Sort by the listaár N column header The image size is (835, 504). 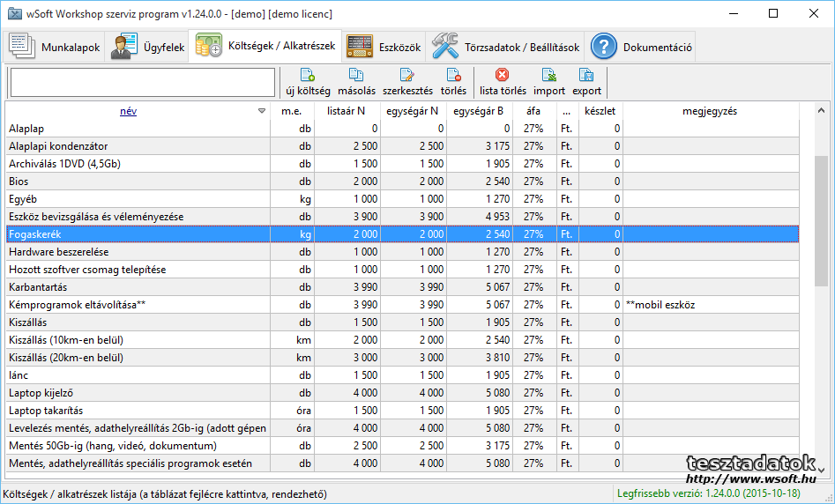[x=347, y=111]
